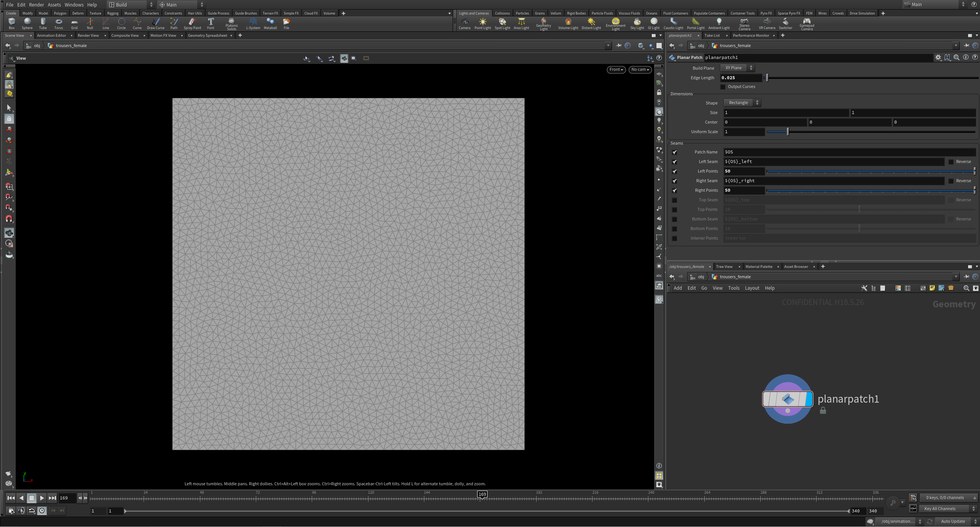Screen dimensions: 980x527
Task: Toggle secure selection lock in the left toolbar
Action: point(9,119)
